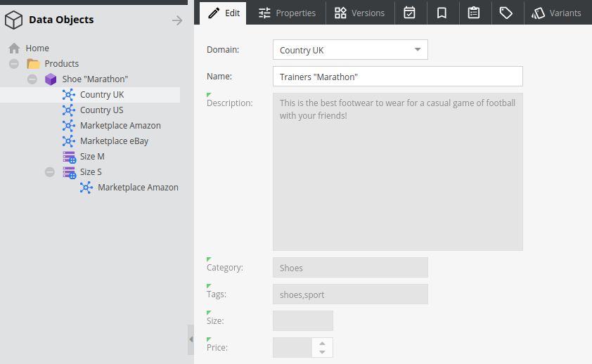
Task: Click the Home house icon
Action: 14,48
